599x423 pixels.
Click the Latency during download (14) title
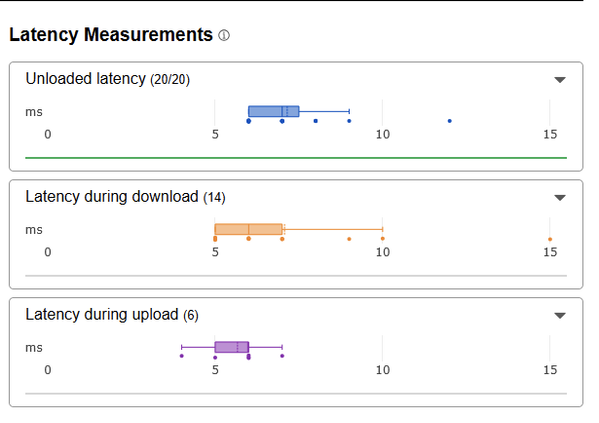(125, 197)
